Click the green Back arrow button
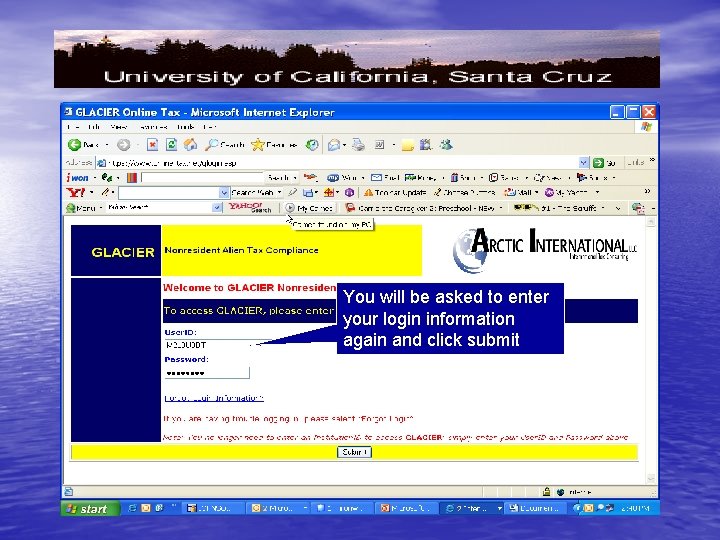 click(74, 145)
